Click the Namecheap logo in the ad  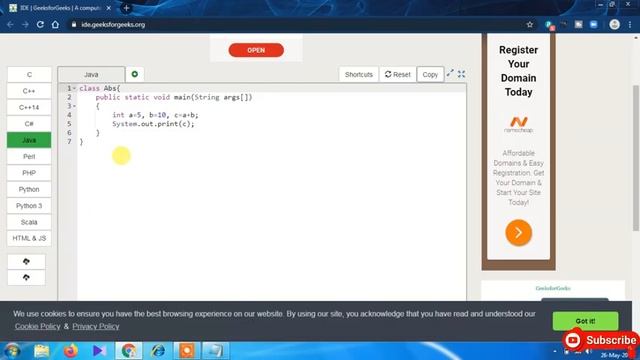(518, 125)
